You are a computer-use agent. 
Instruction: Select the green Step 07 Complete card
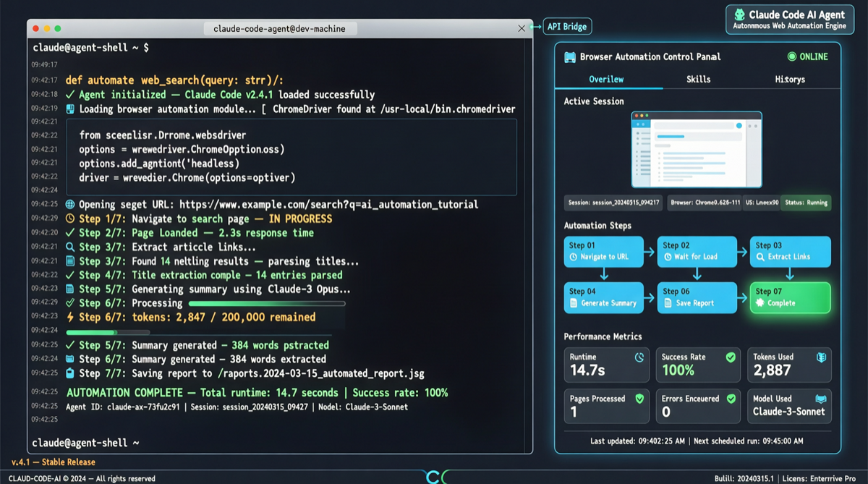click(790, 297)
